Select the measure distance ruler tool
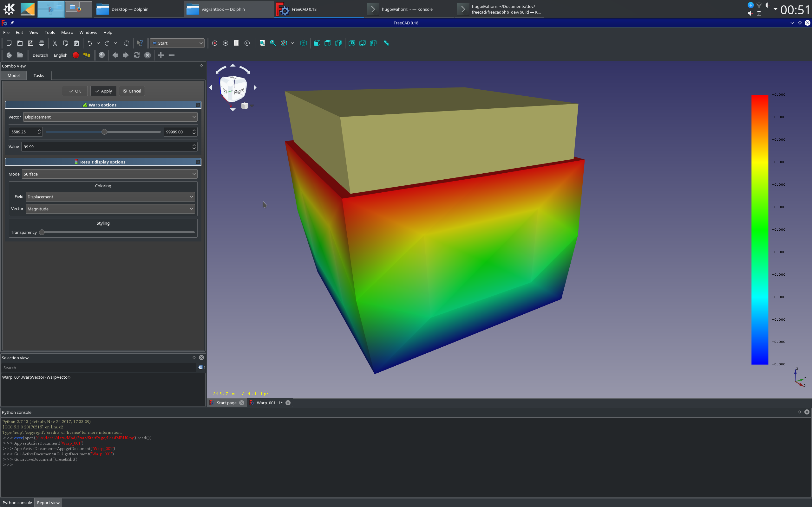This screenshot has width=812, height=507. coord(386,43)
